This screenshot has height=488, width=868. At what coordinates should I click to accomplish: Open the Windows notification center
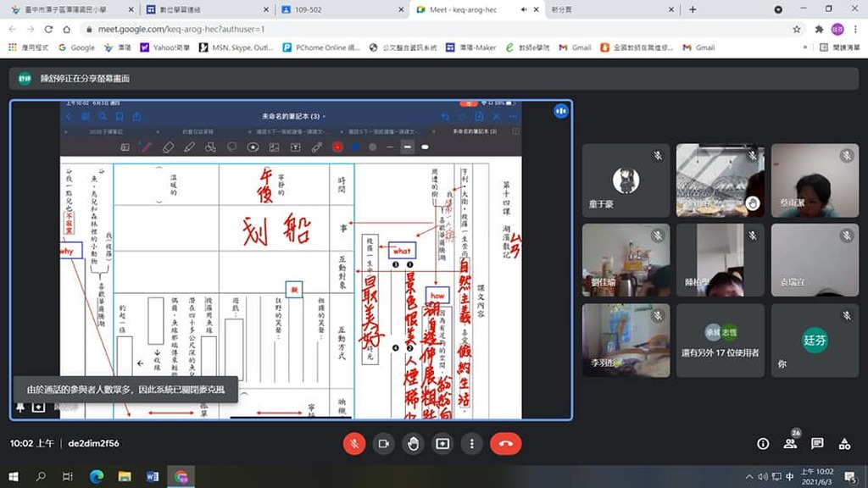[851, 476]
